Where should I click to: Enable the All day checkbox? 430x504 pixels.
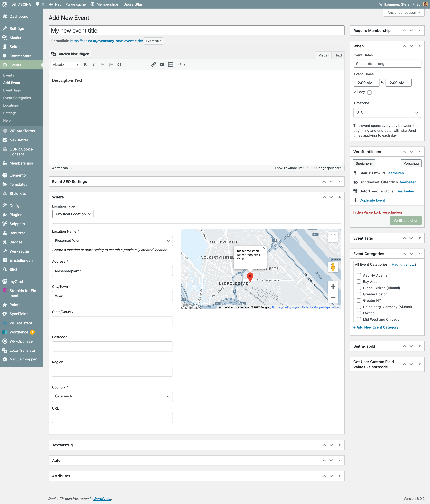(369, 92)
